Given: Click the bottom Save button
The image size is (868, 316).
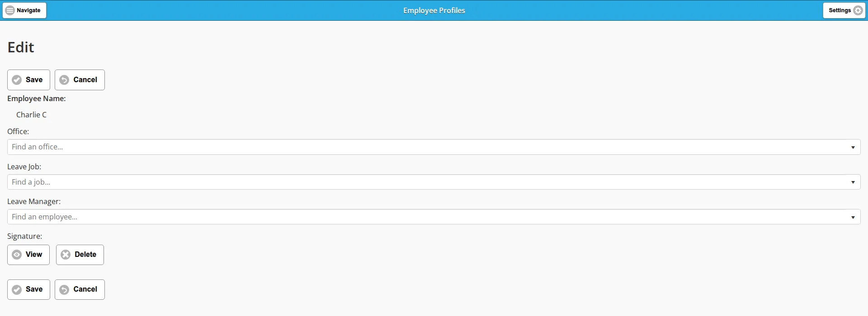Looking at the screenshot, I should pyautogui.click(x=28, y=289).
